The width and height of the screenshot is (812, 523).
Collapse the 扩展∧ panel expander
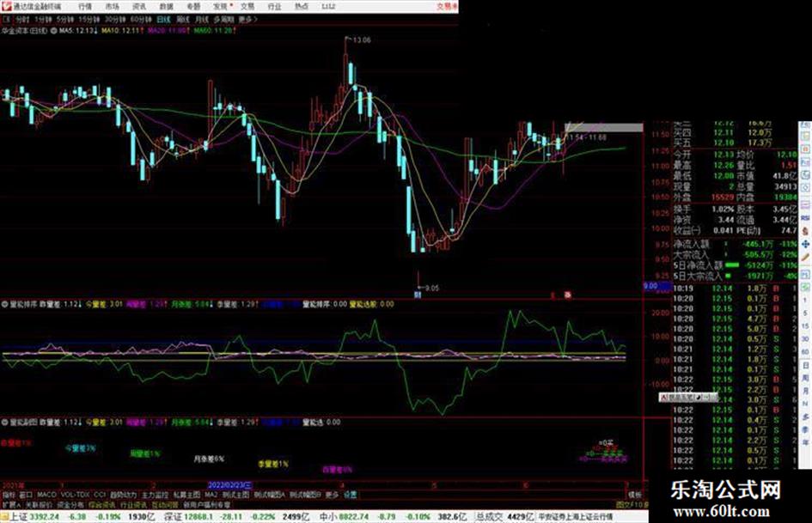pos(11,504)
